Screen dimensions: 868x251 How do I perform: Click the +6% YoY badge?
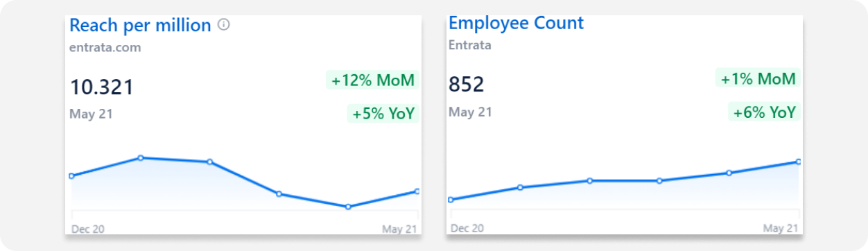point(764,112)
